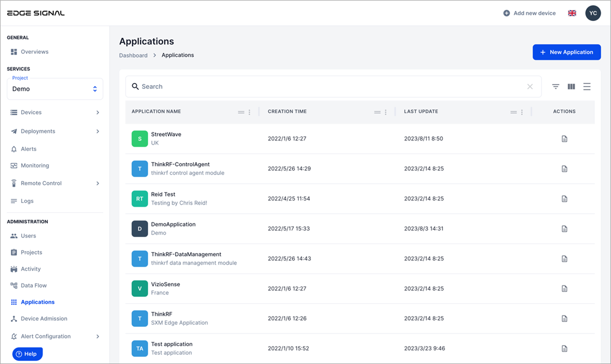
Task: Focus the Search input field
Action: (334, 87)
